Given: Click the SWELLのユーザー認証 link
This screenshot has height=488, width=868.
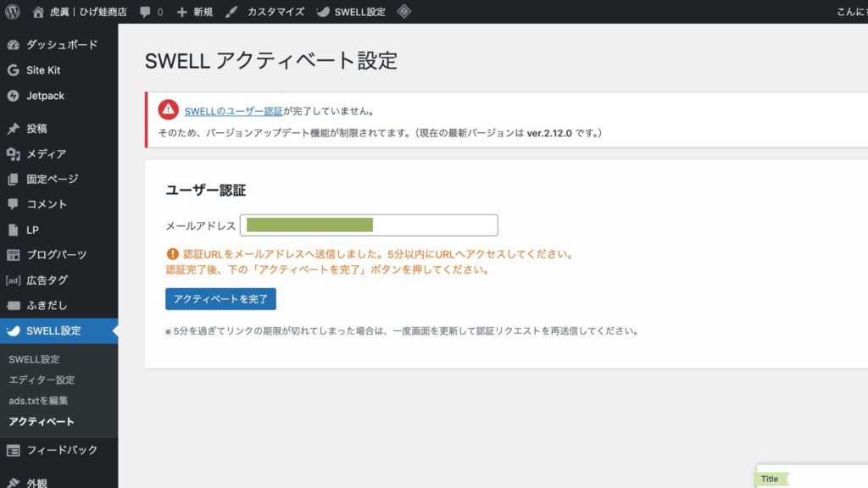Looking at the screenshot, I should [233, 111].
